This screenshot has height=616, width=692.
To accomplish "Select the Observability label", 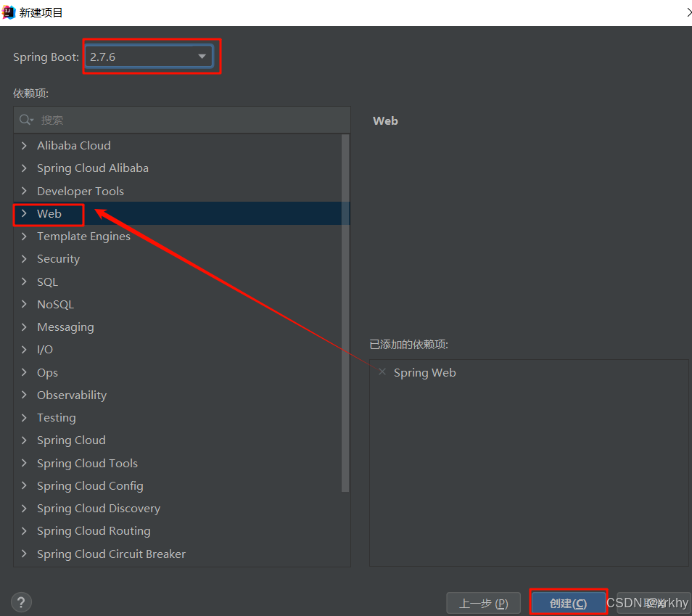I will (72, 395).
